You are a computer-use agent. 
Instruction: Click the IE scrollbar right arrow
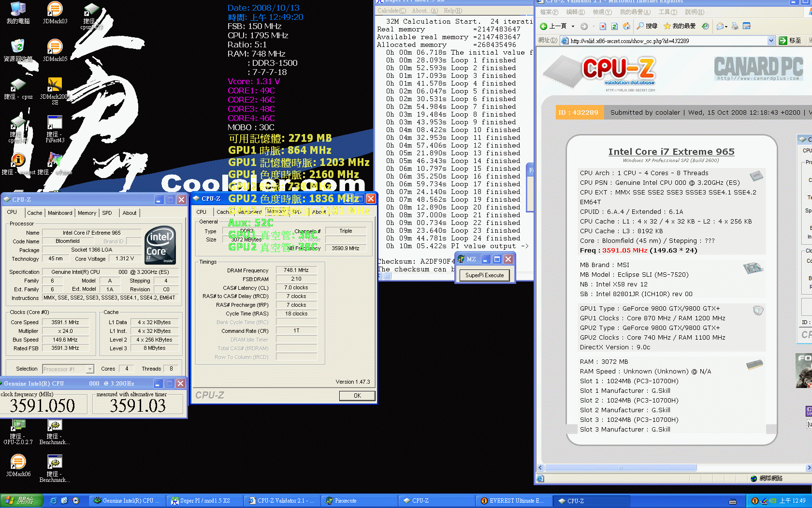(x=809, y=468)
